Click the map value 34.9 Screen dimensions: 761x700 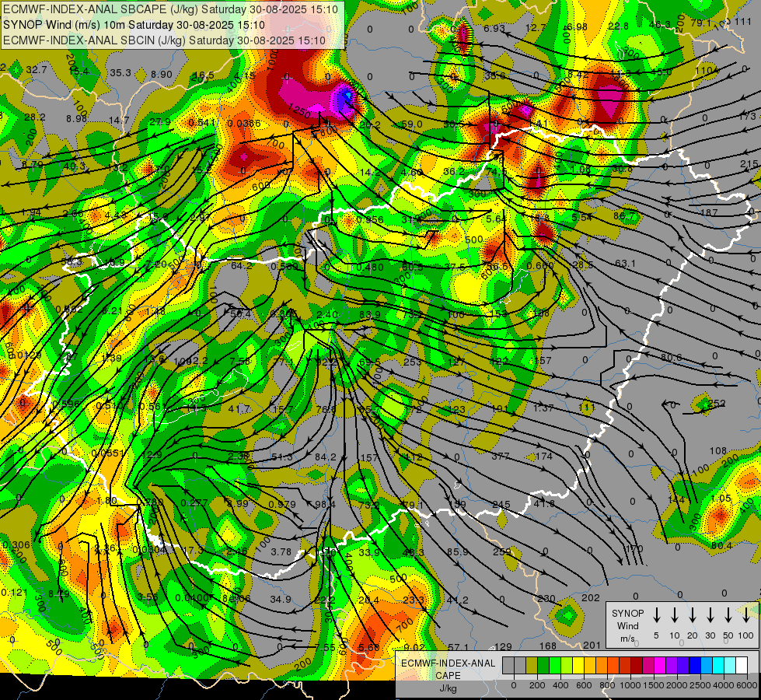pyautogui.click(x=281, y=600)
